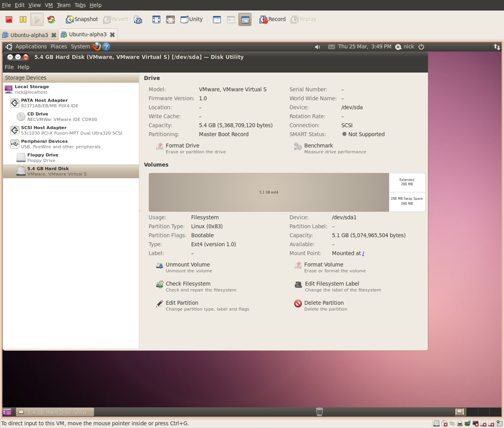This screenshot has height=428, width=504.
Task: Click Edit Filesystem Label
Action: click(332, 284)
